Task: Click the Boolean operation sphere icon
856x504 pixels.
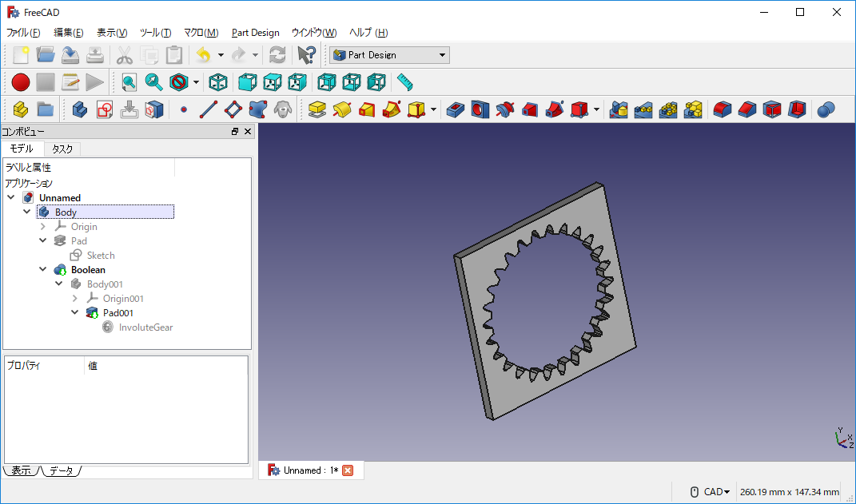Action: coord(826,109)
